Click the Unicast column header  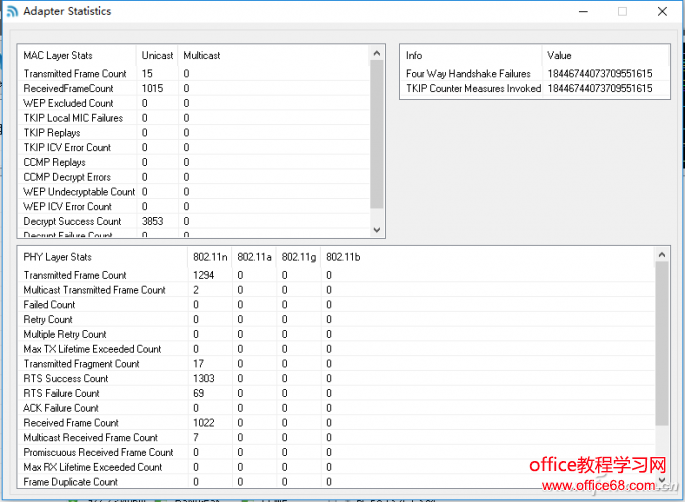pyautogui.click(x=157, y=55)
